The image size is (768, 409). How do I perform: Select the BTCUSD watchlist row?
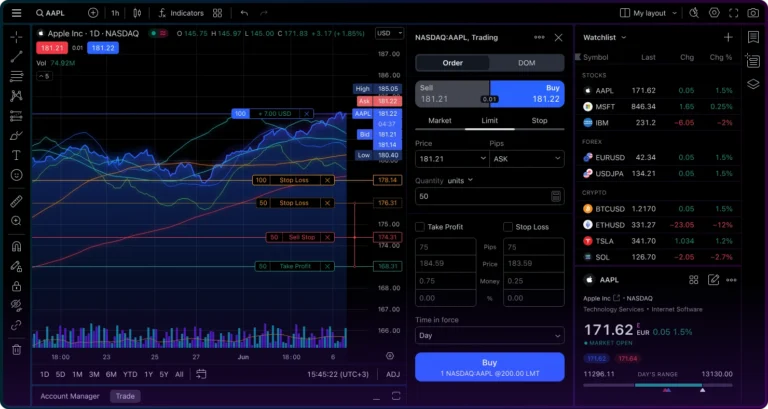(657, 209)
